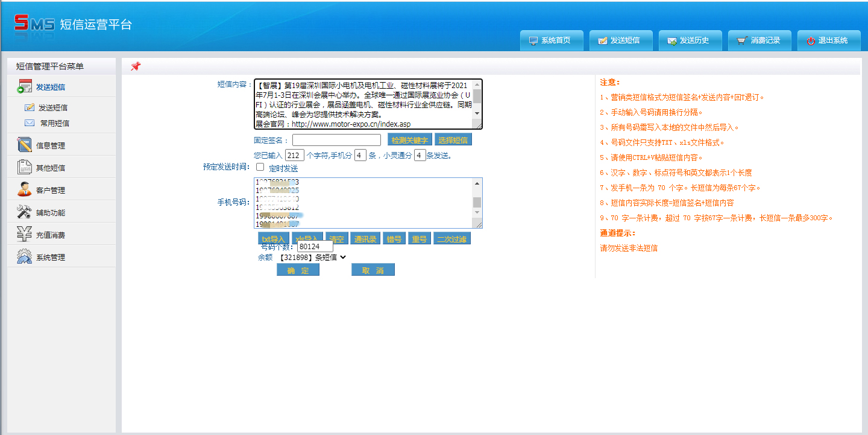Click the 辅助功能 tools icon
868x435 pixels.
(x=24, y=212)
